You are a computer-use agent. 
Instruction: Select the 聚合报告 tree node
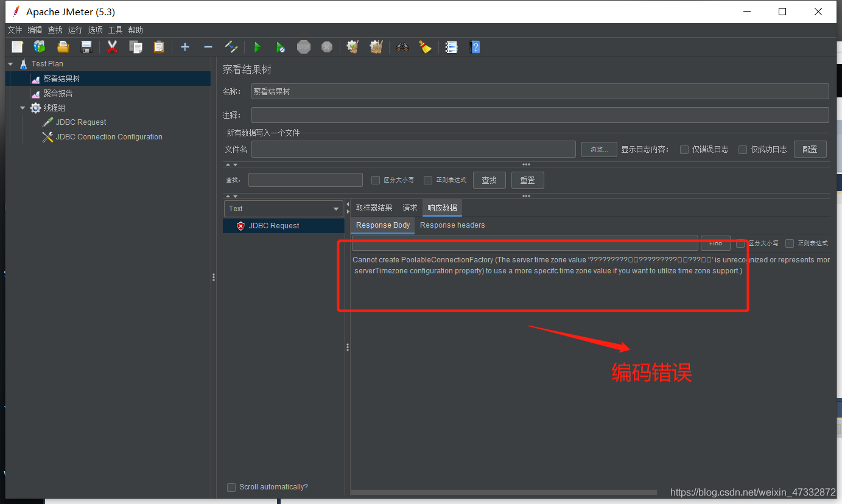click(58, 93)
